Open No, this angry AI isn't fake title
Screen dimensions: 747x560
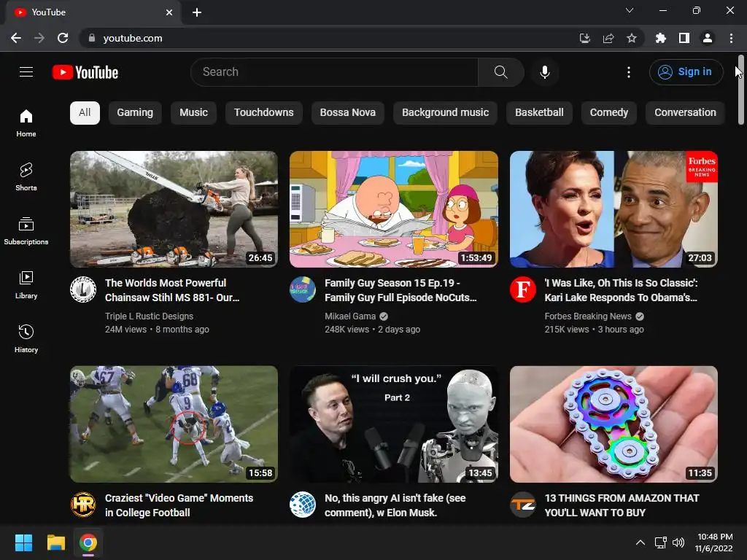[395, 505]
